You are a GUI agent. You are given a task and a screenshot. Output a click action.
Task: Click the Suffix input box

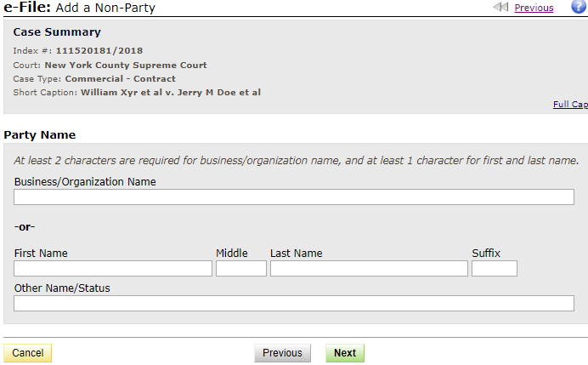pyautogui.click(x=494, y=269)
